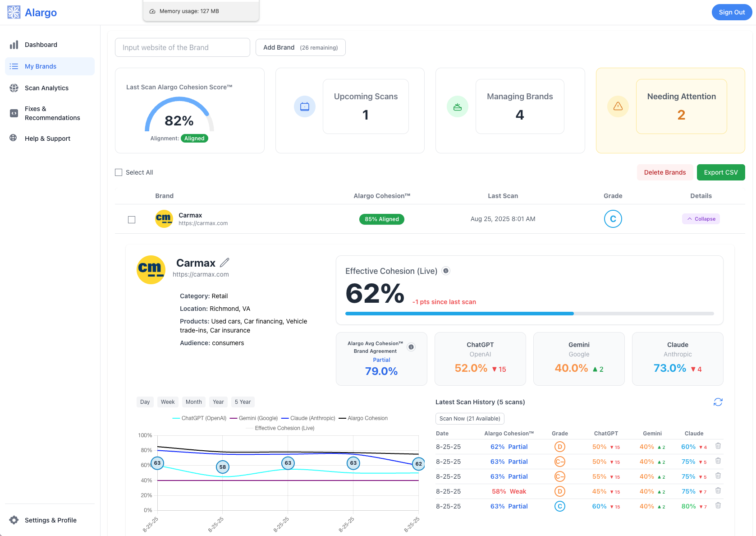
Task: Click the Upcoming Scans calendar icon
Action: coord(305,107)
